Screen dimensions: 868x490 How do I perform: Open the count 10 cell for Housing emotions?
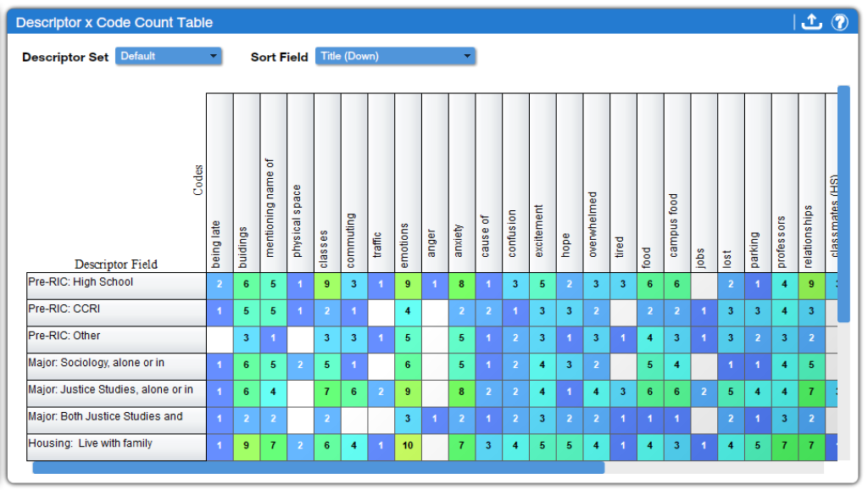pos(408,447)
